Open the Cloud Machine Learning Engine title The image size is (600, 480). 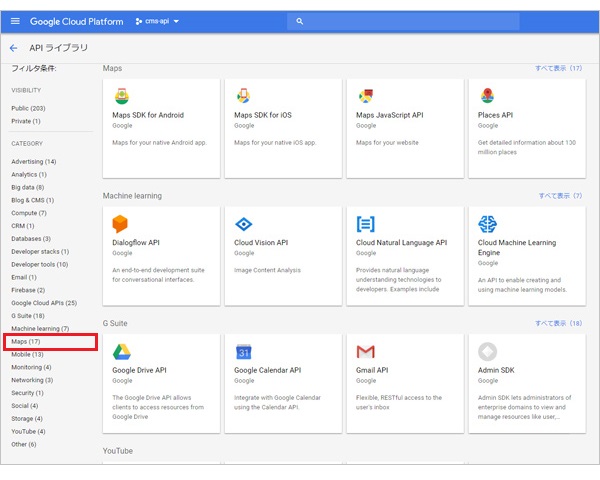pyautogui.click(x=517, y=248)
